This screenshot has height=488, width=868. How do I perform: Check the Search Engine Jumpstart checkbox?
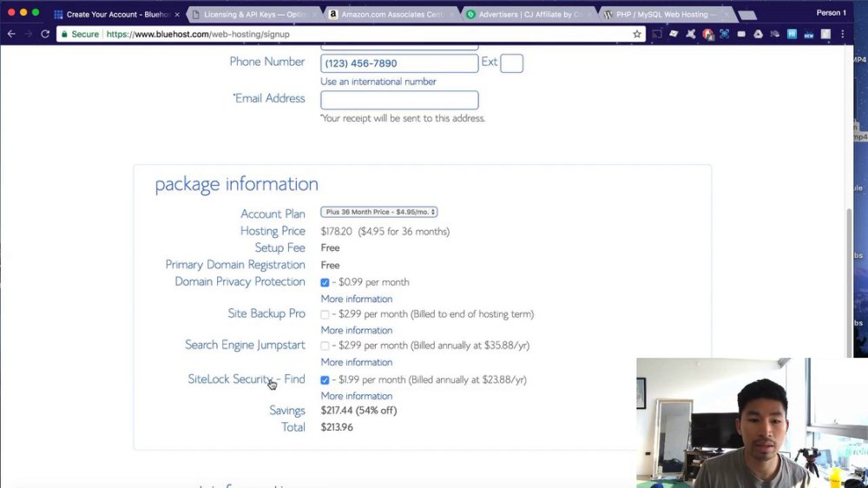tap(325, 346)
